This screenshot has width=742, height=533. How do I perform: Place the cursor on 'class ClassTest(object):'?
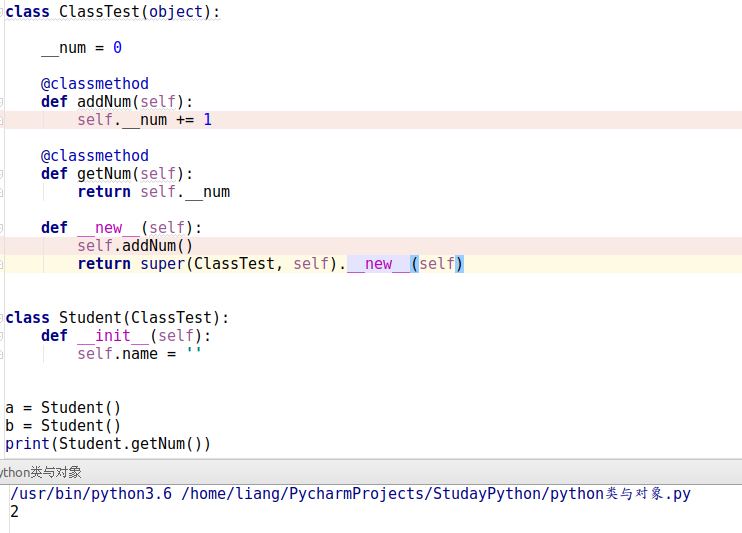[113, 11]
